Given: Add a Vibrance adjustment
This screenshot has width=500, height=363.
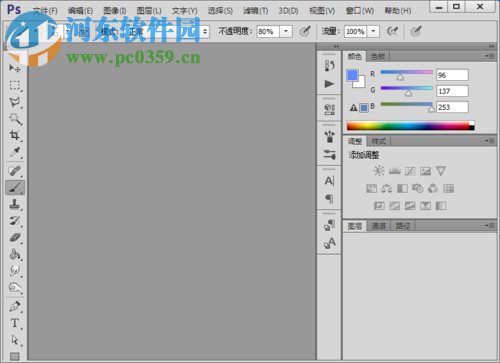Looking at the screenshot, I should 441,171.
